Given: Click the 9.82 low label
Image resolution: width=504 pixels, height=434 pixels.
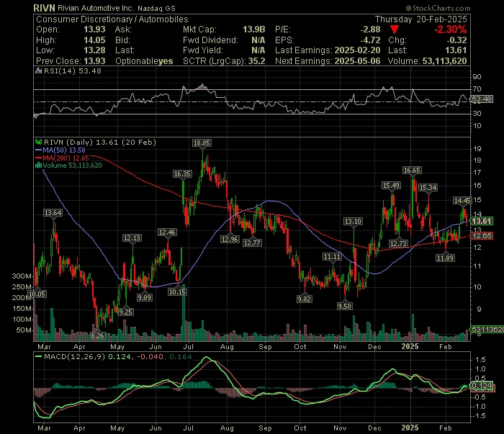Looking at the screenshot, I should click(304, 299).
